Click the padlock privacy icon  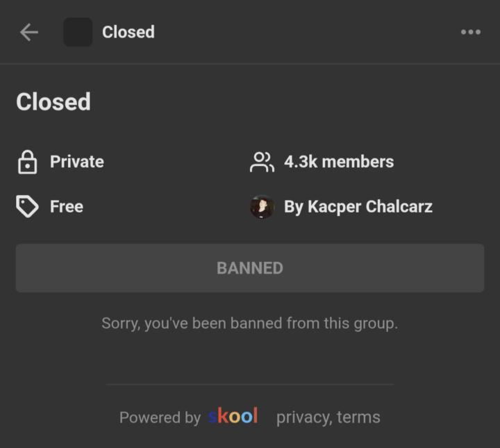pyautogui.click(x=27, y=162)
